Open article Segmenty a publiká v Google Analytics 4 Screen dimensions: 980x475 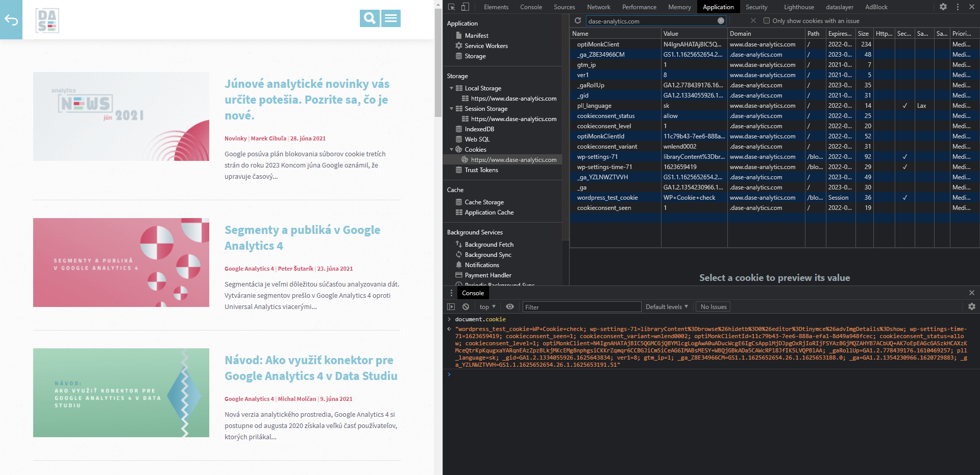click(x=302, y=237)
